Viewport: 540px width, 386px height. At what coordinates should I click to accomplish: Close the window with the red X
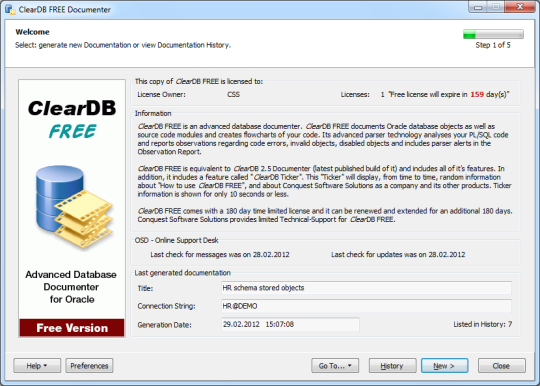tap(520, 7)
